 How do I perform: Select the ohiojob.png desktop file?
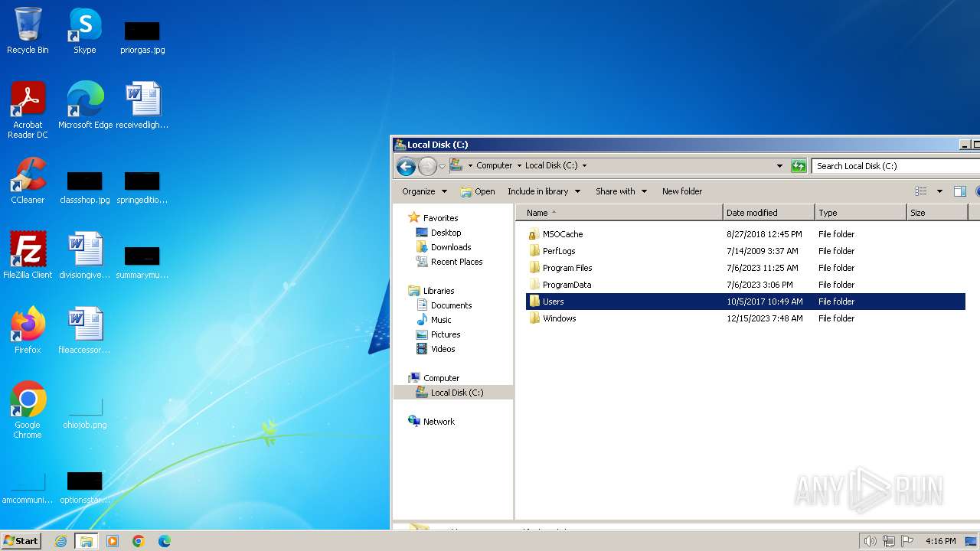pos(84,413)
